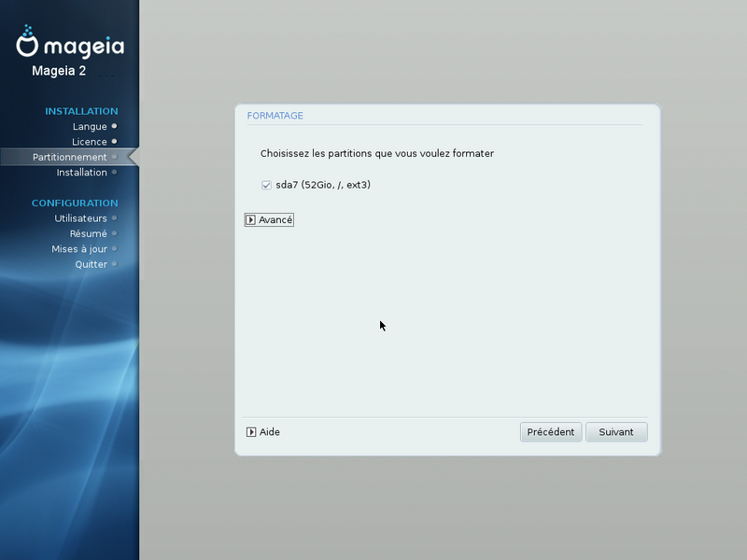The width and height of the screenshot is (747, 560).
Task: Select the Partitionnement step in sidebar
Action: pyautogui.click(x=69, y=157)
